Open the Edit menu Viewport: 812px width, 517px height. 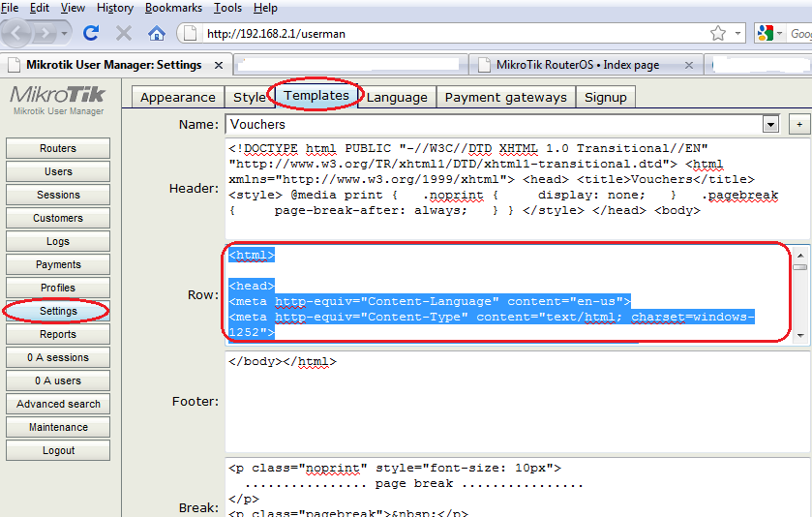[40, 8]
